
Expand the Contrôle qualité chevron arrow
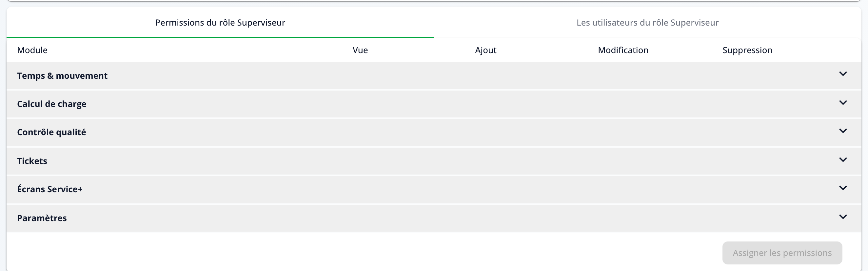pos(843,131)
